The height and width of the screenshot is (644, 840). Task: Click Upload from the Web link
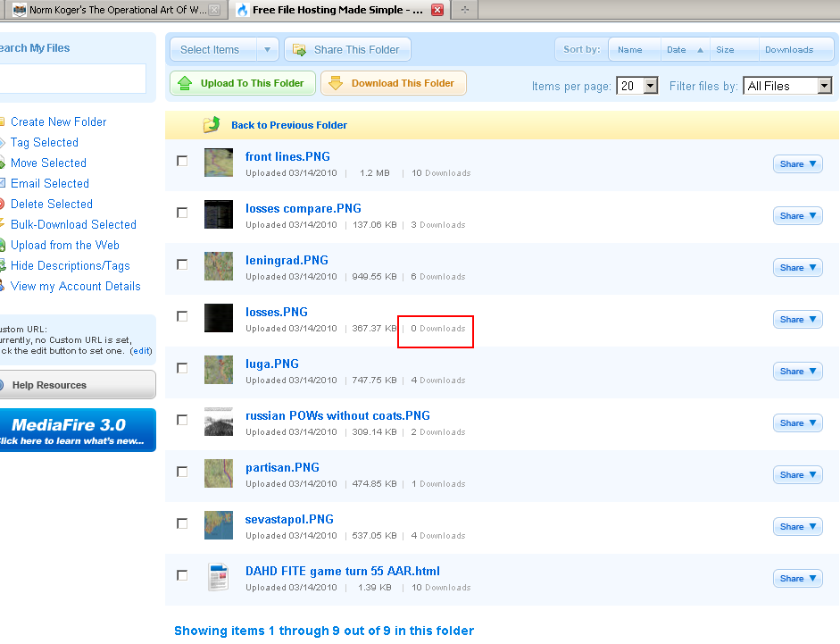pyautogui.click(x=65, y=245)
